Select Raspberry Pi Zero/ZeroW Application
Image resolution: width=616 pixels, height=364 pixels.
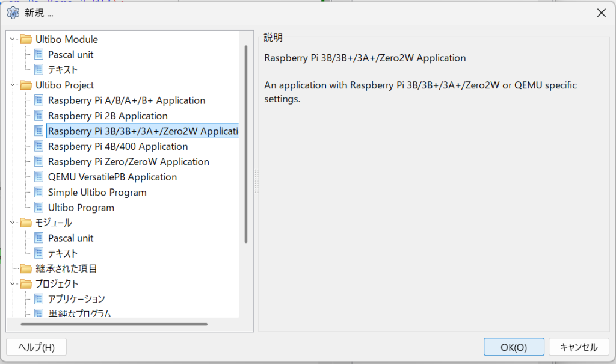point(129,162)
